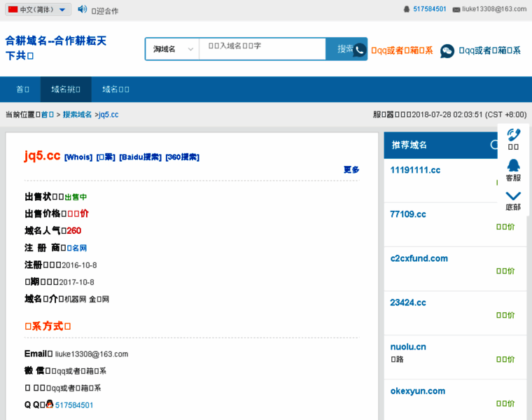532x420 pixels.
Task: Click the phone icon beside search button
Action: click(x=360, y=50)
